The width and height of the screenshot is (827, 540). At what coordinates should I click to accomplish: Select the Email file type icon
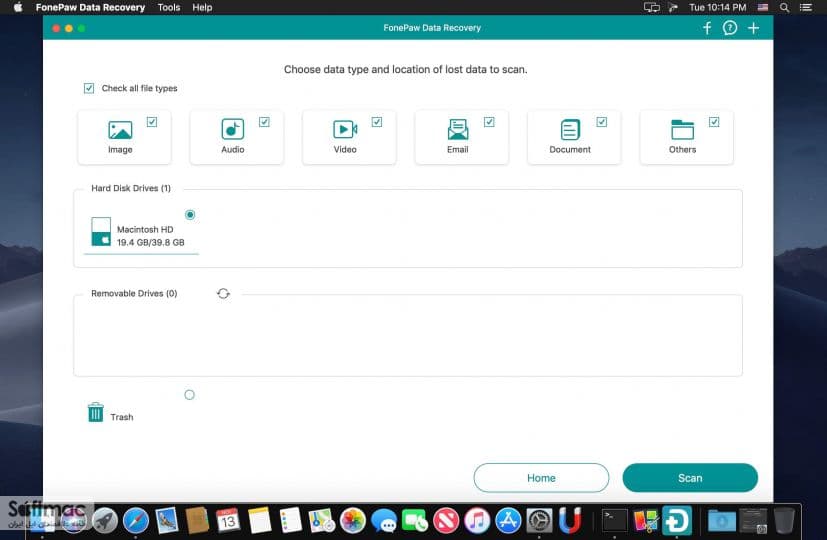[x=458, y=129]
